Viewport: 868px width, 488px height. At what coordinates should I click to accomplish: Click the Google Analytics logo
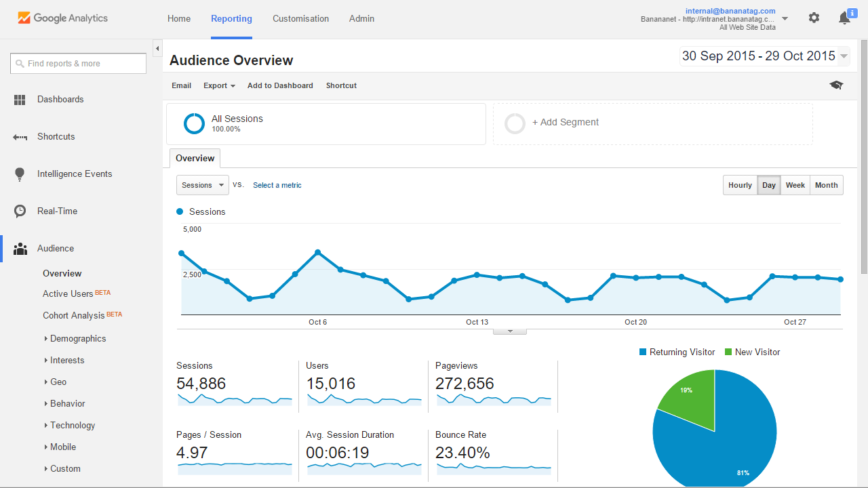coord(62,18)
